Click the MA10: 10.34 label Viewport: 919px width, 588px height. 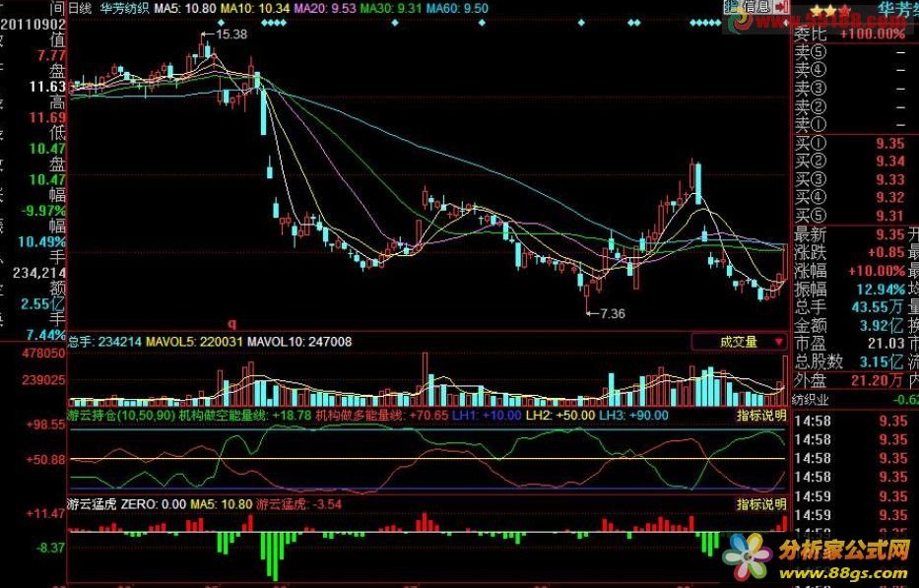point(255,8)
